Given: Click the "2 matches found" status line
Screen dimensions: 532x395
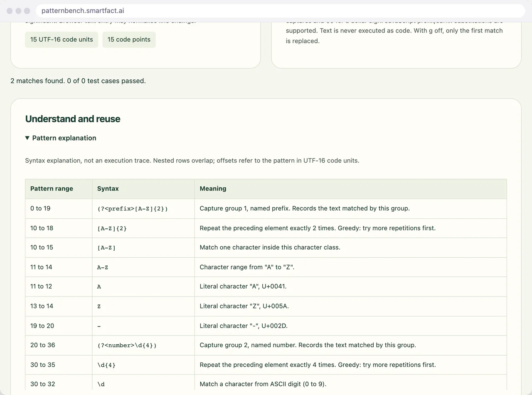Looking at the screenshot, I should [x=78, y=81].
